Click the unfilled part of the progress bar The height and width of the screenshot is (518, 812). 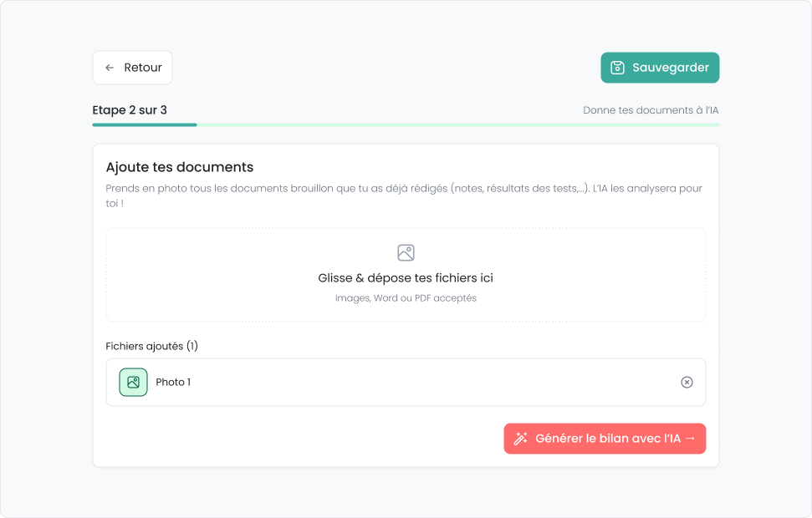coord(457,124)
